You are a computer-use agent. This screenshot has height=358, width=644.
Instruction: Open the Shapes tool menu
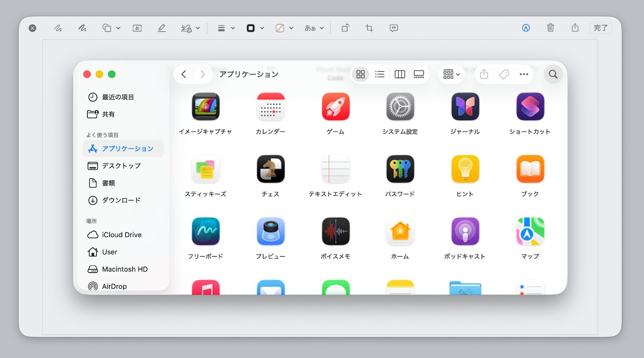tap(111, 28)
